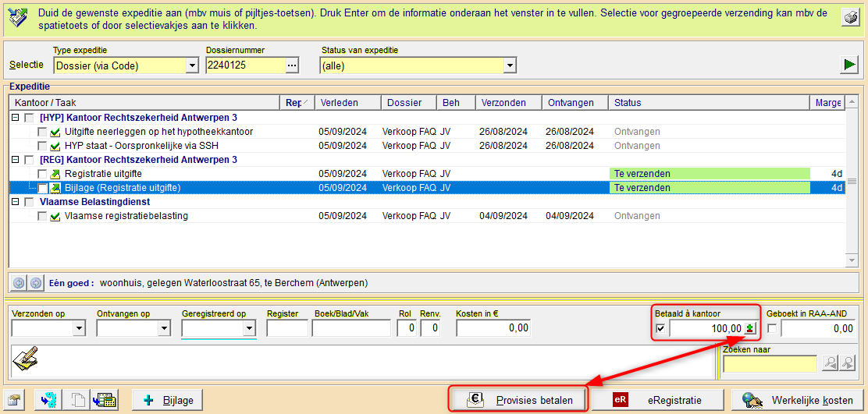
Task: Collapse the [REG] Kantoor Rechtszekerheid group
Action: (x=16, y=160)
